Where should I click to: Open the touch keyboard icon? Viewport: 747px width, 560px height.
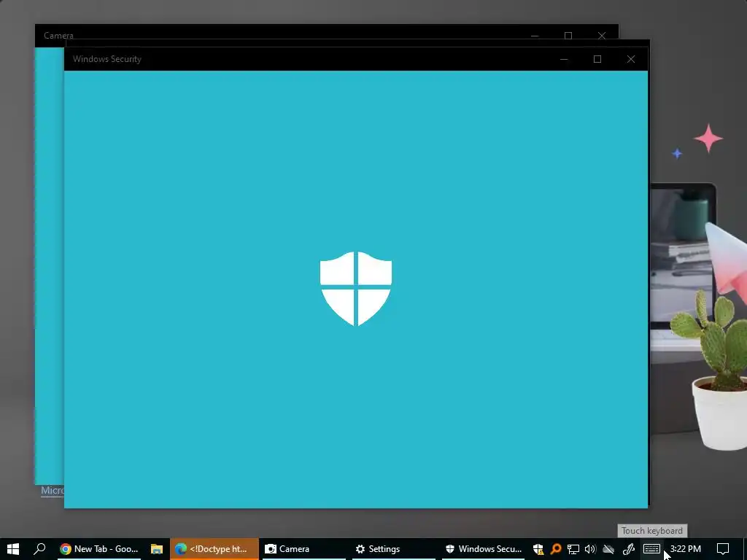pos(651,549)
